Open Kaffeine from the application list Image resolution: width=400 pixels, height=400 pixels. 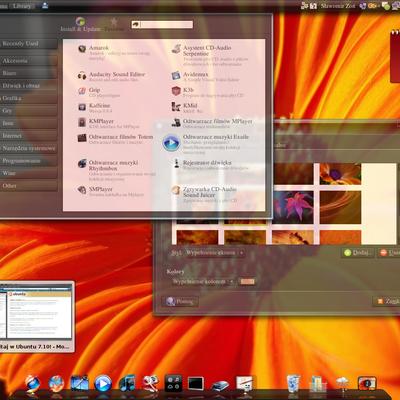click(x=82, y=107)
